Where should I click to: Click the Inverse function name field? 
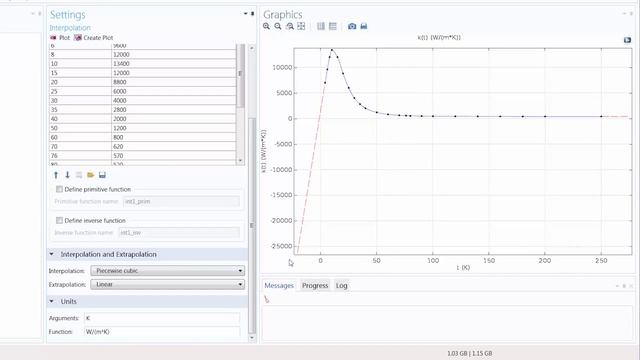[179, 233]
